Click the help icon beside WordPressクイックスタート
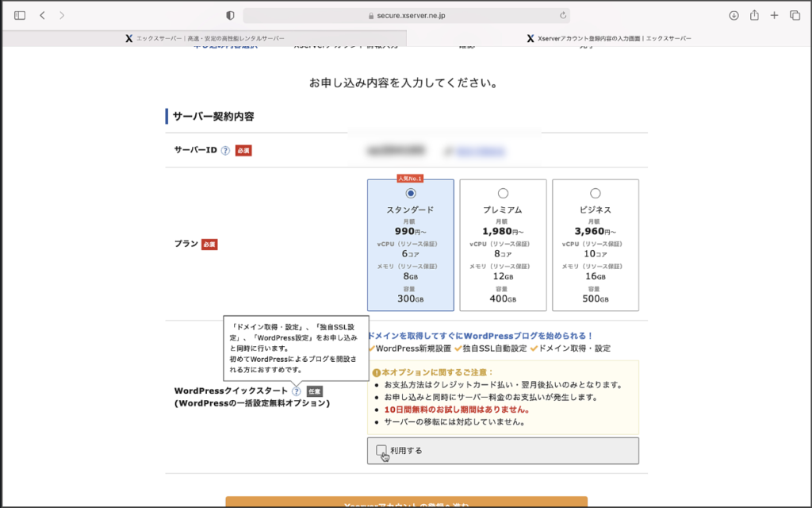 tap(297, 391)
